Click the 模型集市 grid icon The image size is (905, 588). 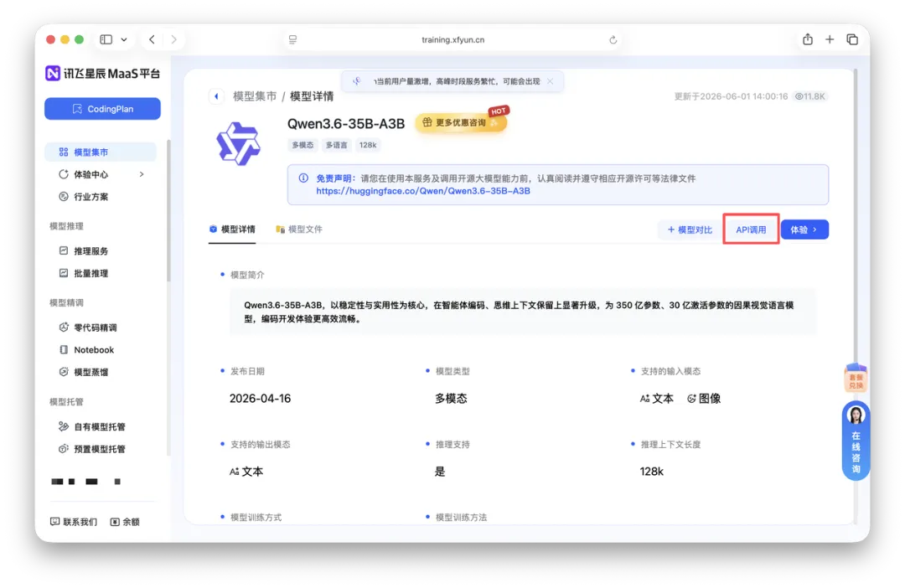pyautogui.click(x=64, y=152)
